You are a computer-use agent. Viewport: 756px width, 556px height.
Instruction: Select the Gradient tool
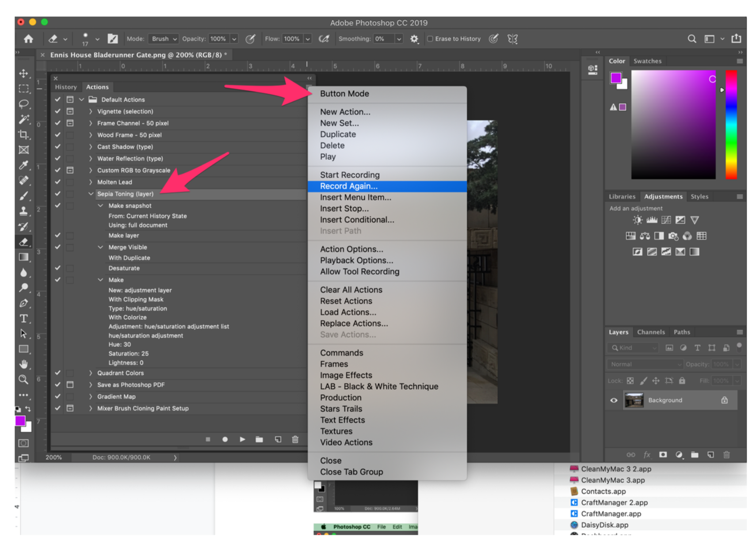click(x=24, y=257)
